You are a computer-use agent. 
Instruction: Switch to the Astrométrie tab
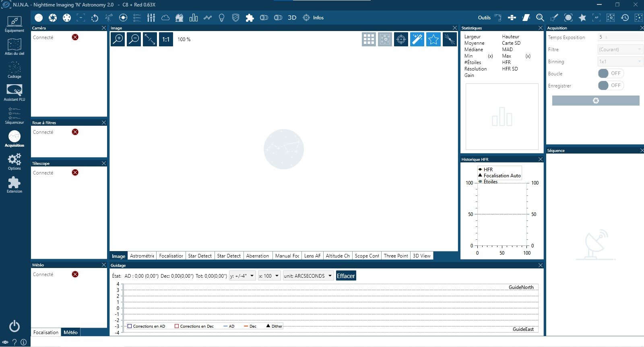pyautogui.click(x=142, y=256)
